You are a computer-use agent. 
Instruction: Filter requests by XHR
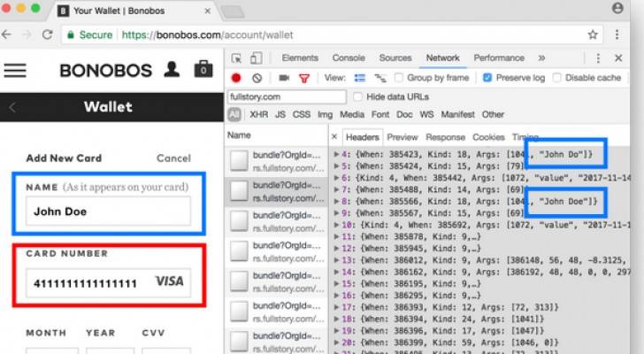pos(258,114)
